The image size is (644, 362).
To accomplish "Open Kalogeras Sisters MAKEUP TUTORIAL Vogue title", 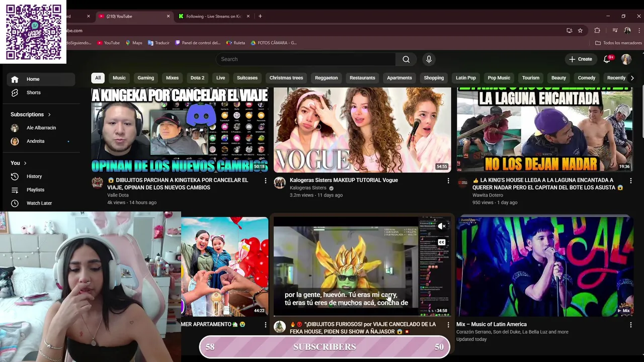I will point(344,180).
